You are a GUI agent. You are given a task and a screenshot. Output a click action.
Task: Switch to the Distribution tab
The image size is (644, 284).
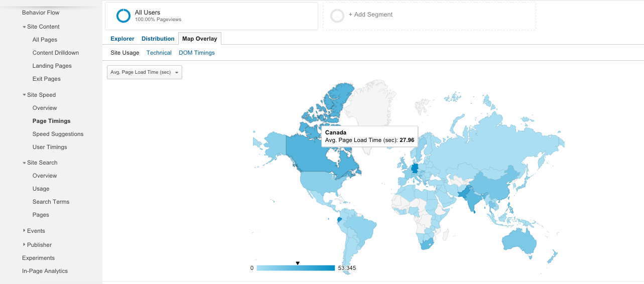158,39
